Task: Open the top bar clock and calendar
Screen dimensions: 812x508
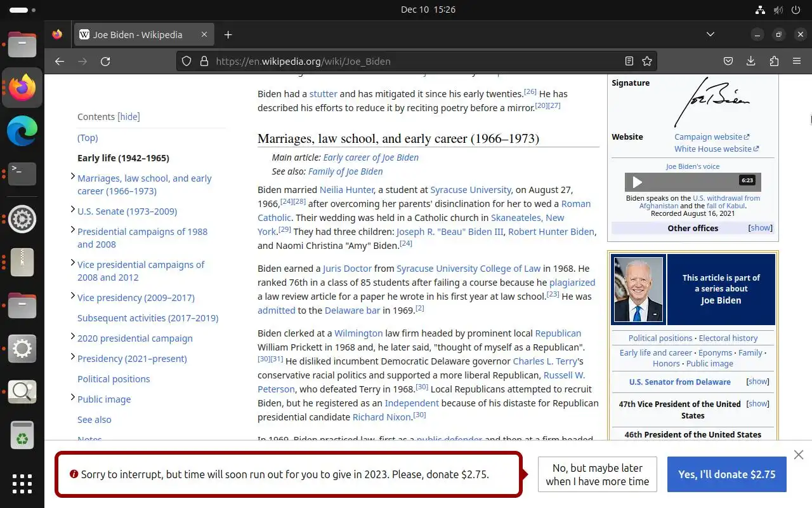Action: point(428,10)
